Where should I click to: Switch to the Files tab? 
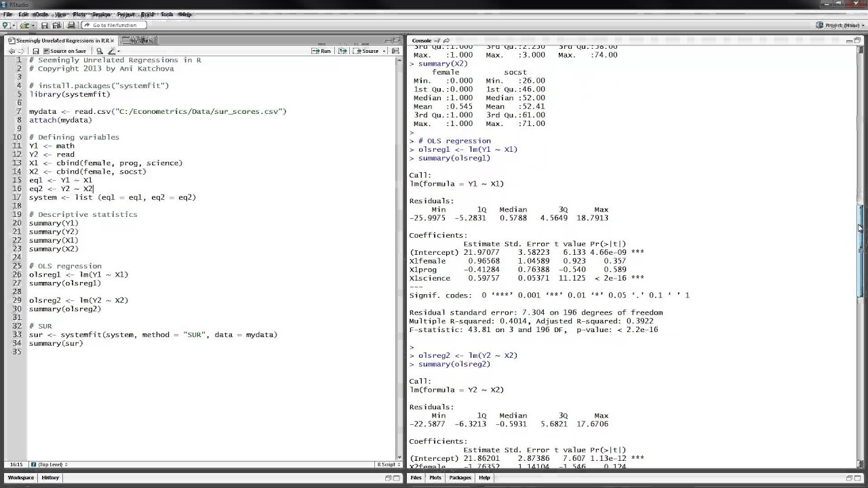click(416, 478)
